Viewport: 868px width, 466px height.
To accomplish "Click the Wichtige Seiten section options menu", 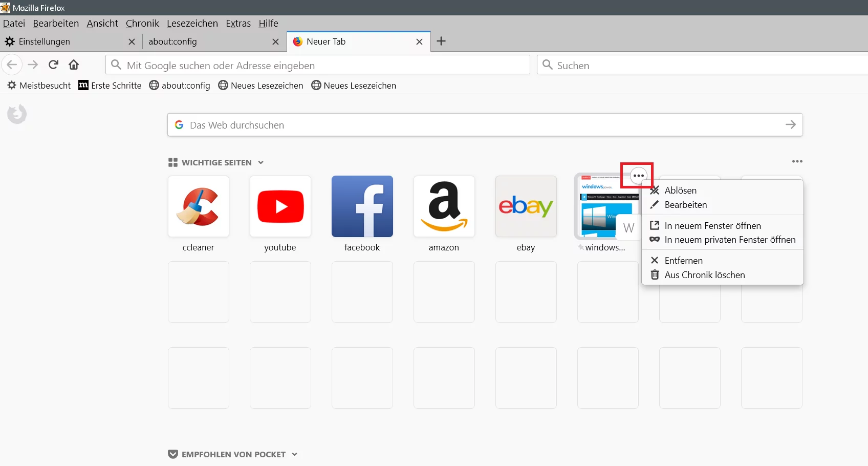I will coord(796,162).
